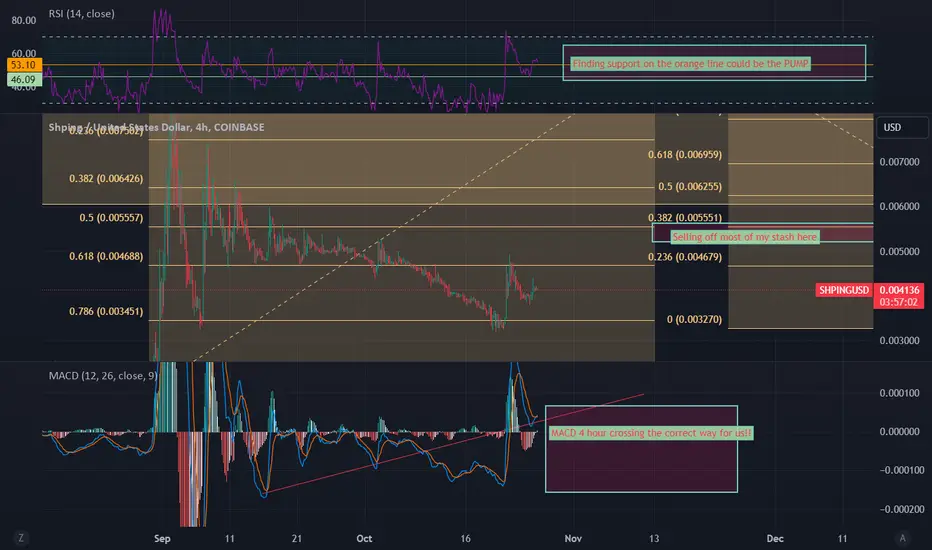Image resolution: width=932 pixels, height=550 pixels.
Task: Click the MACD (12, 26, close, 9) indicator title
Action: point(103,376)
